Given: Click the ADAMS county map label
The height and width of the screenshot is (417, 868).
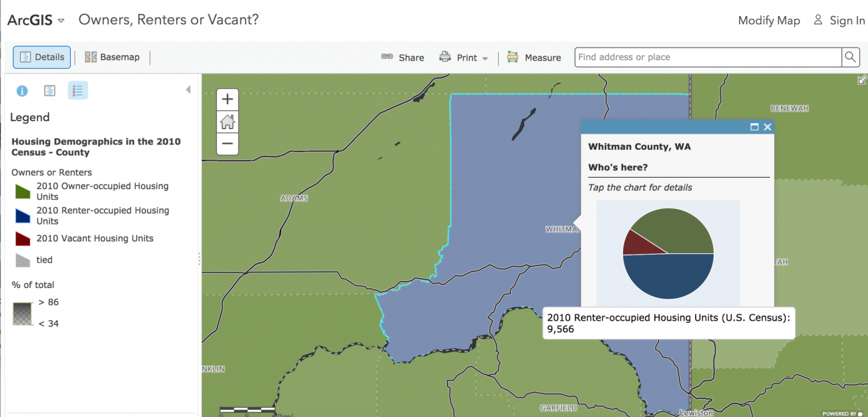Looking at the screenshot, I should coord(294,198).
